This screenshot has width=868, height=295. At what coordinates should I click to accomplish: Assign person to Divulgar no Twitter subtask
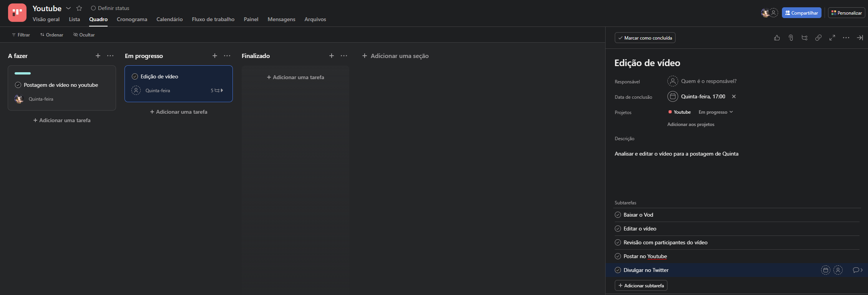(838, 270)
